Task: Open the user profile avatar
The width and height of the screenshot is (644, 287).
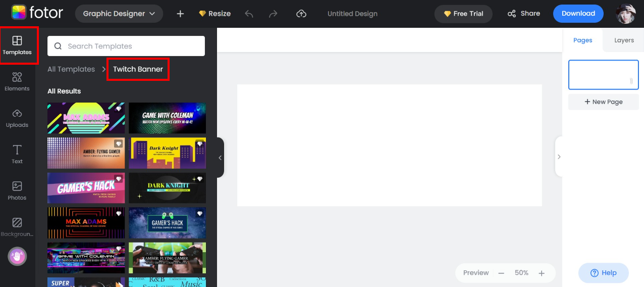Action: point(626,14)
